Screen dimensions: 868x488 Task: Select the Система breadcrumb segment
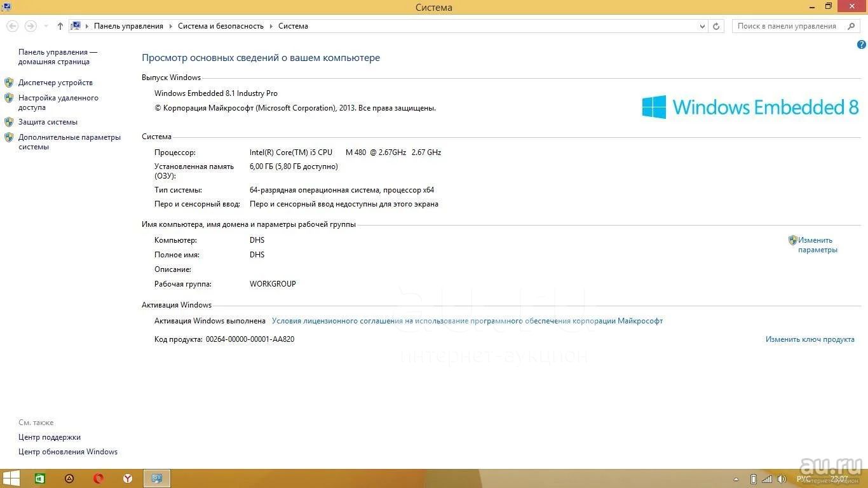(293, 26)
